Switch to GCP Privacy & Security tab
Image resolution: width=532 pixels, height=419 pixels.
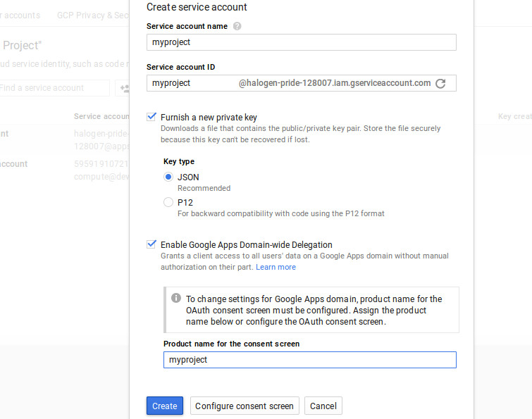(93, 15)
